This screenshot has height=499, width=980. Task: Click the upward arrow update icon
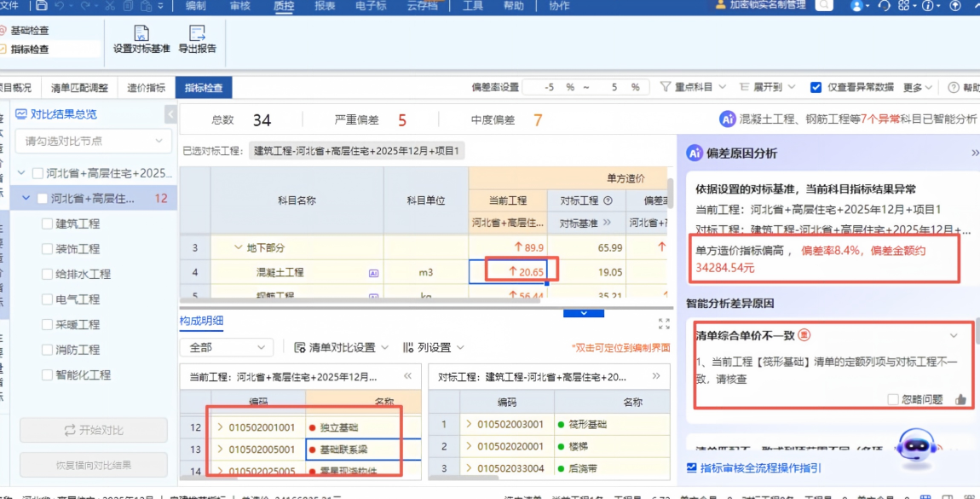tap(955, 6)
